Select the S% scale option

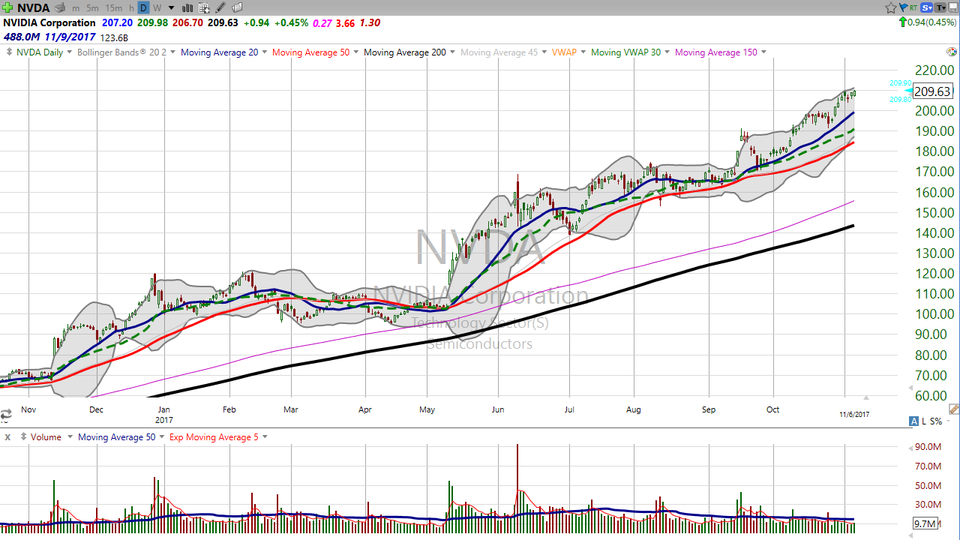[936, 421]
